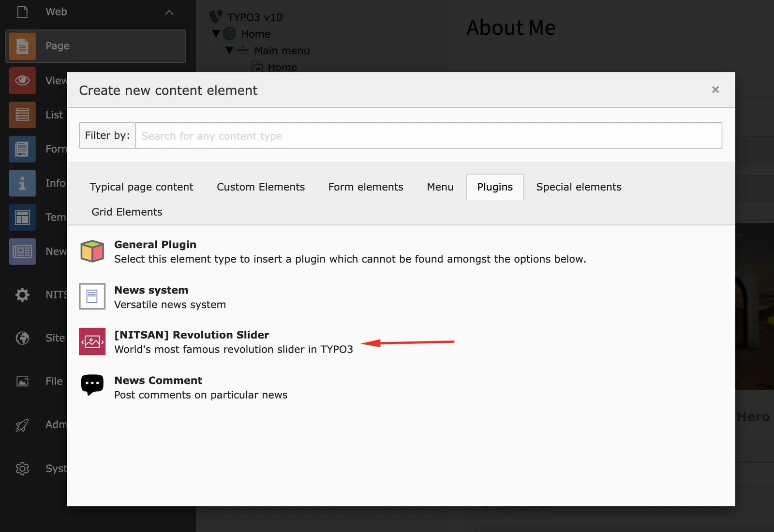774x532 pixels.
Task: Click the Page module label
Action: [58, 46]
